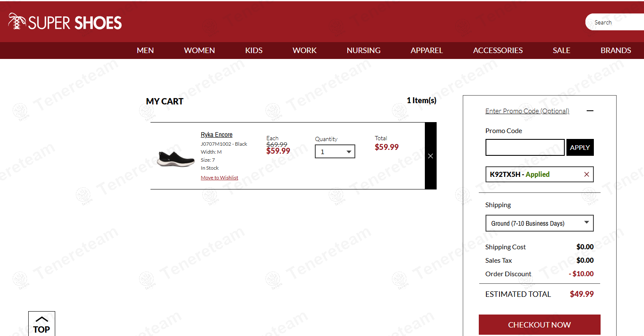Click the Shipping Cost label
This screenshot has width=644, height=336.
(x=505, y=247)
